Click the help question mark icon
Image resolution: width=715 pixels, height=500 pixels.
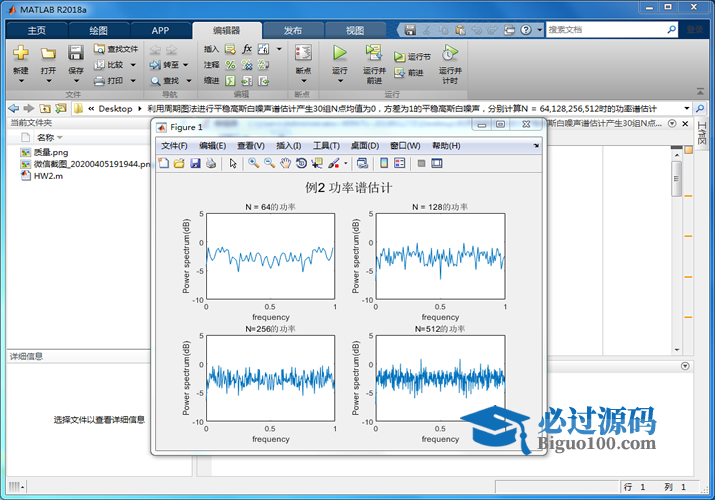coord(526,30)
